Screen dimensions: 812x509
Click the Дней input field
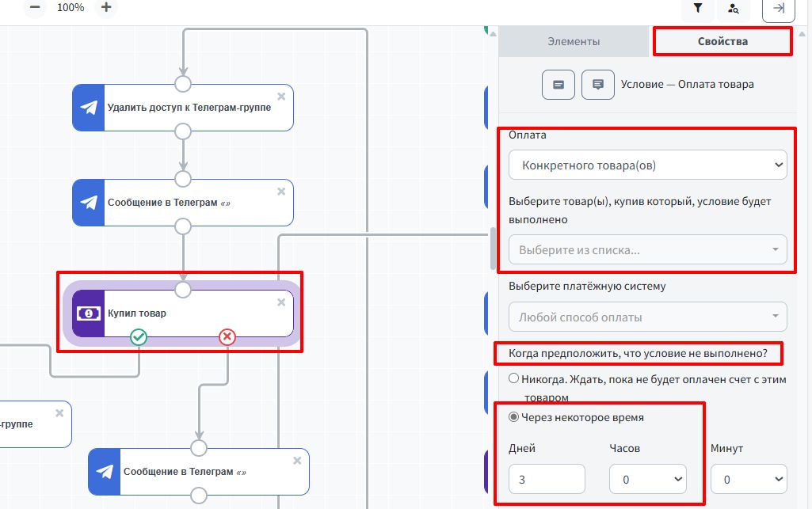[547, 479]
